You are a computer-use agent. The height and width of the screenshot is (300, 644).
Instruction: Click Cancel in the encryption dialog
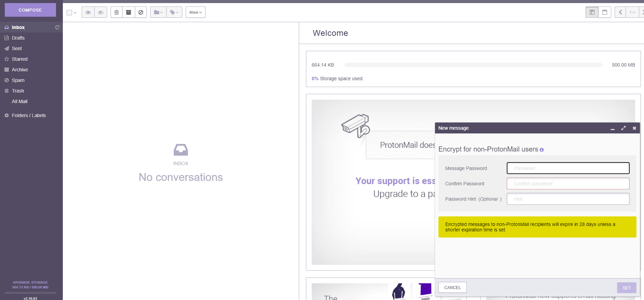(x=452, y=288)
